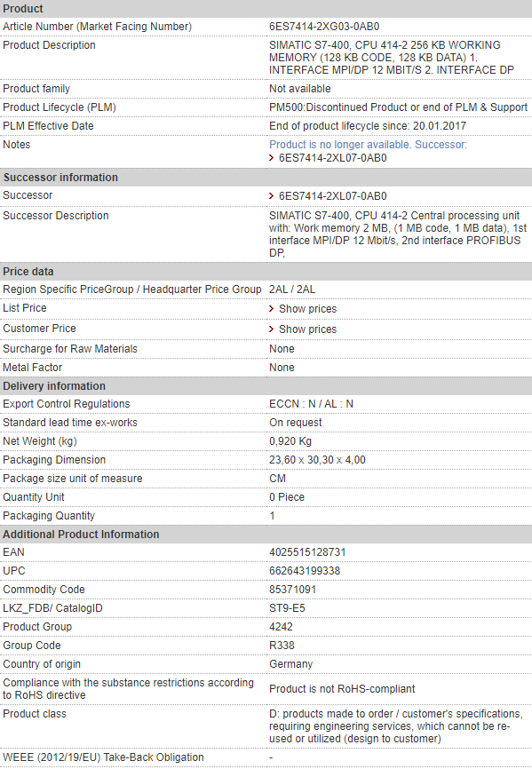Select the Delivery information section header
This screenshot has height=769, width=532.
[x=266, y=386]
